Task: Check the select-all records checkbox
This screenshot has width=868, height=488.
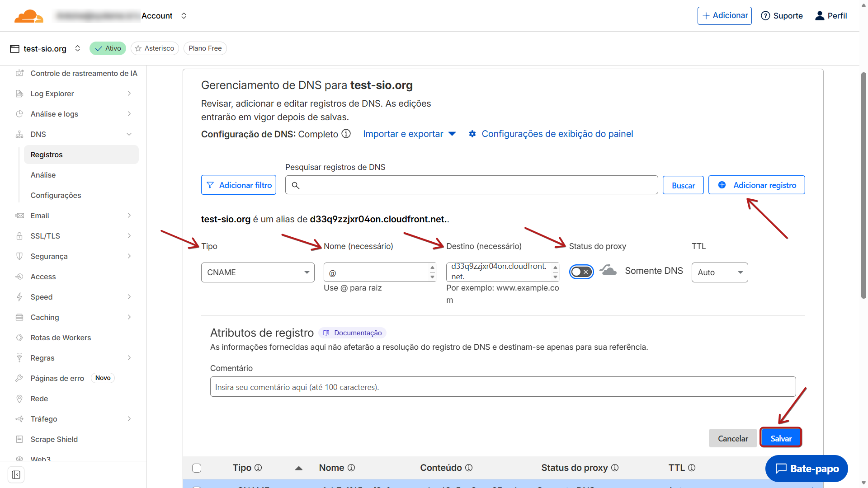Action: click(197, 468)
